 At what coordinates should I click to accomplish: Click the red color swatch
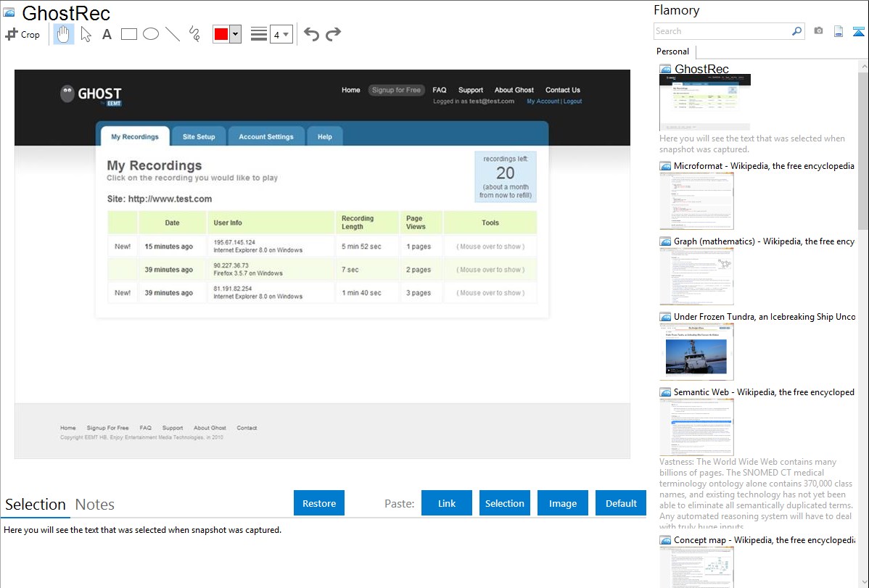pyautogui.click(x=221, y=34)
